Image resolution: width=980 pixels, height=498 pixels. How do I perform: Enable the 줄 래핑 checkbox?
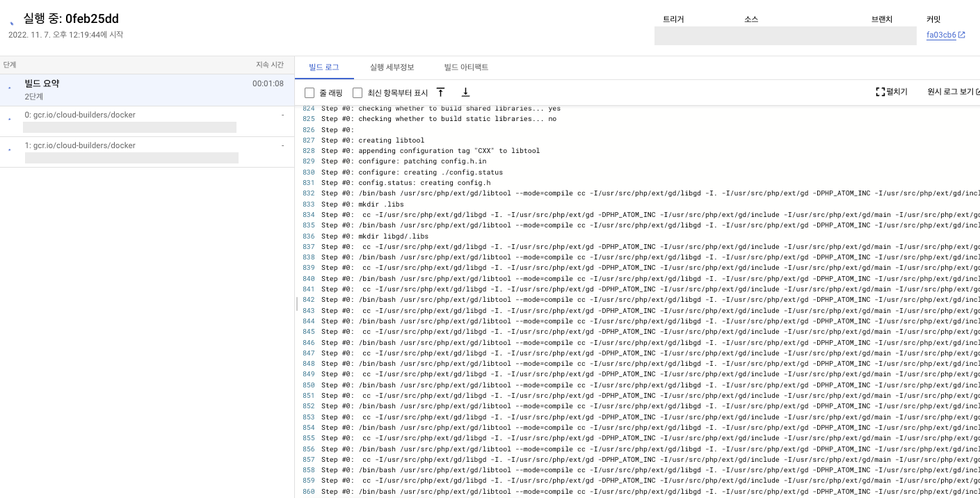coord(310,93)
